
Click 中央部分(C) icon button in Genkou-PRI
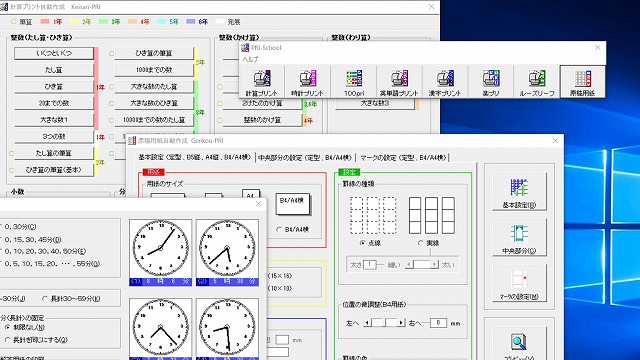[x=519, y=237]
